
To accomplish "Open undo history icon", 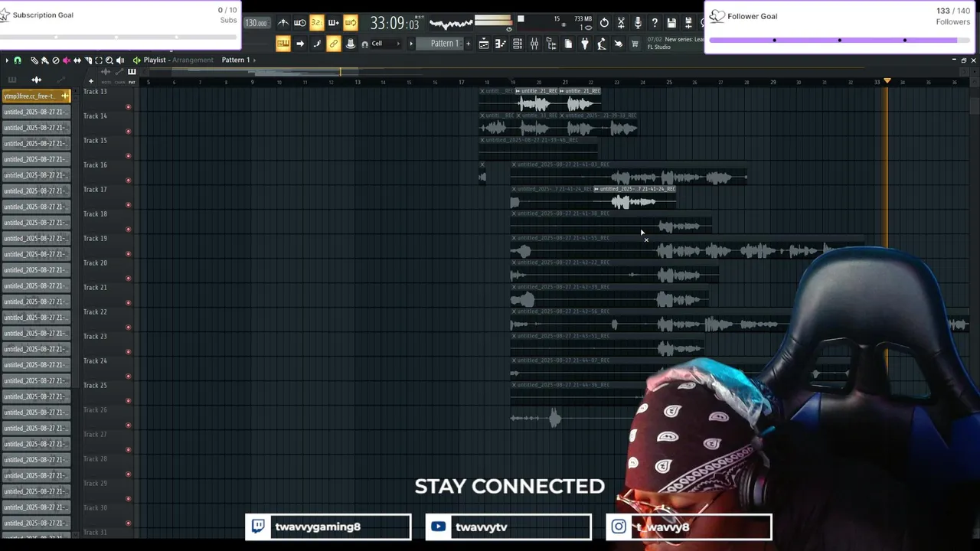I will 604,23.
